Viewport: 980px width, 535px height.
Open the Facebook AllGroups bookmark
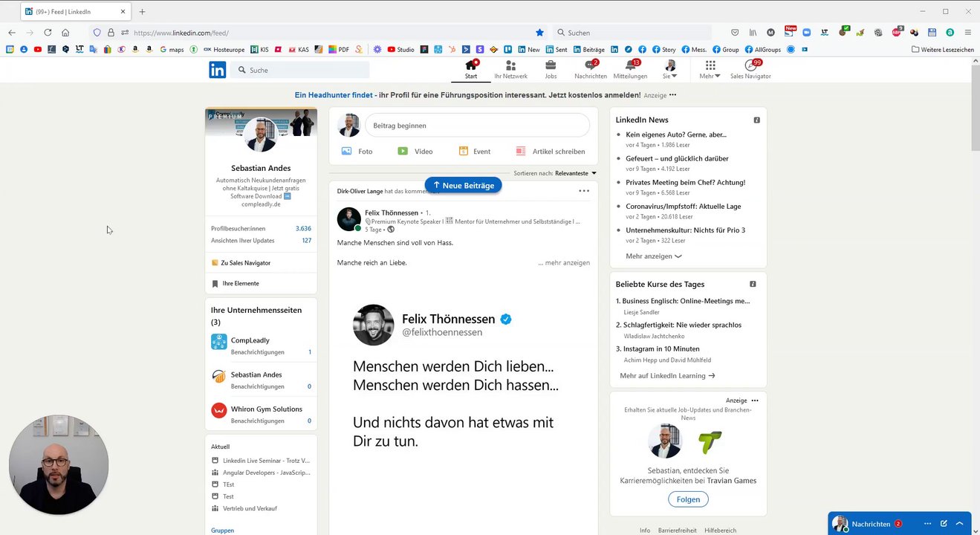click(763, 50)
